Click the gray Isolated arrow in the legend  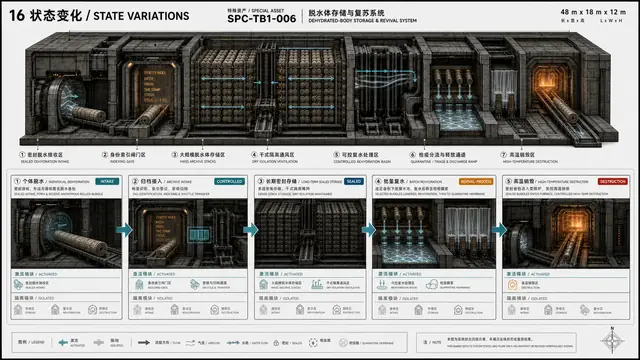pos(98,342)
